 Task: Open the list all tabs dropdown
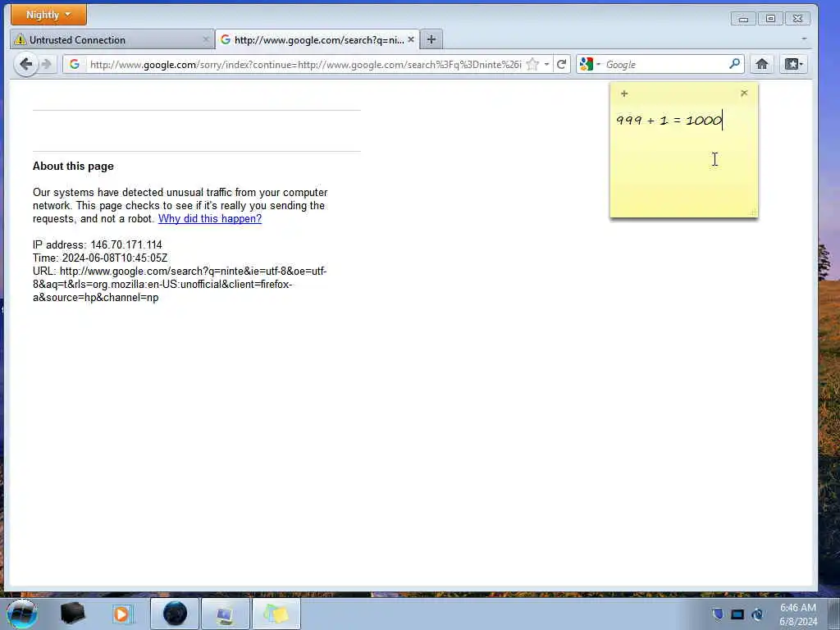[804, 39]
